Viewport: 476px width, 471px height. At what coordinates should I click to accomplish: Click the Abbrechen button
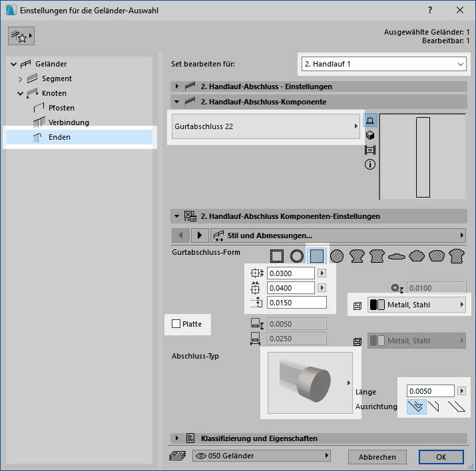click(x=377, y=457)
